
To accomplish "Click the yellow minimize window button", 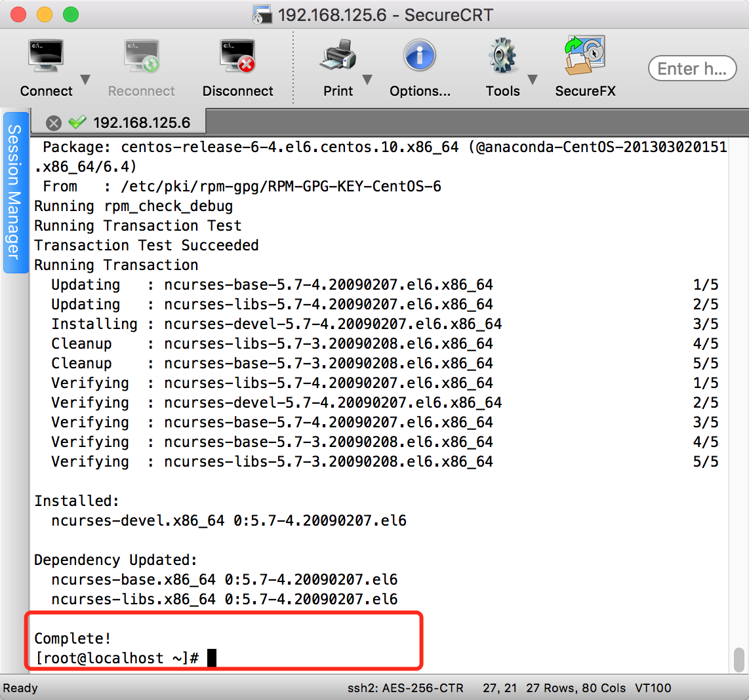I will (x=45, y=14).
